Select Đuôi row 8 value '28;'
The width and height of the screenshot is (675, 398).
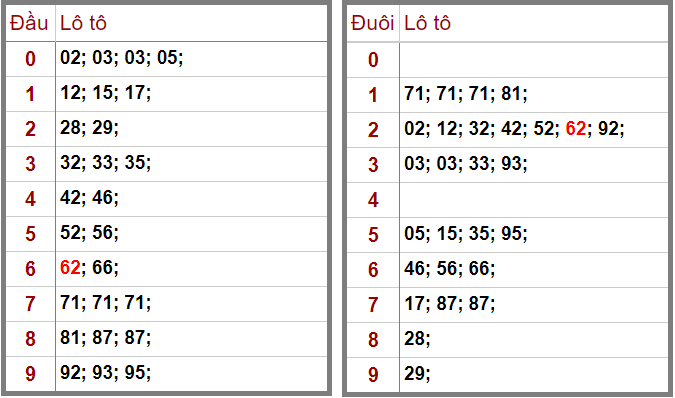point(417,339)
